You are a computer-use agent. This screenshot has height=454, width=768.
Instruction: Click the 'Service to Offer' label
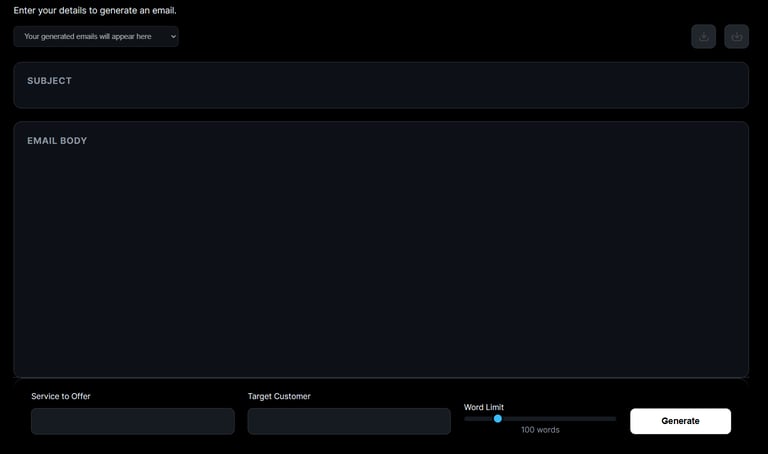pyautogui.click(x=61, y=396)
